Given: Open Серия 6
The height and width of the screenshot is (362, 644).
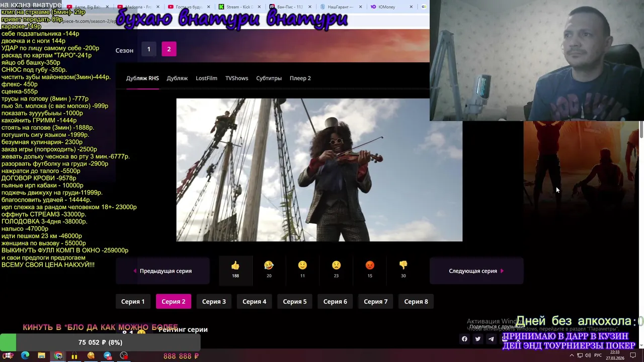Looking at the screenshot, I should pos(335,302).
